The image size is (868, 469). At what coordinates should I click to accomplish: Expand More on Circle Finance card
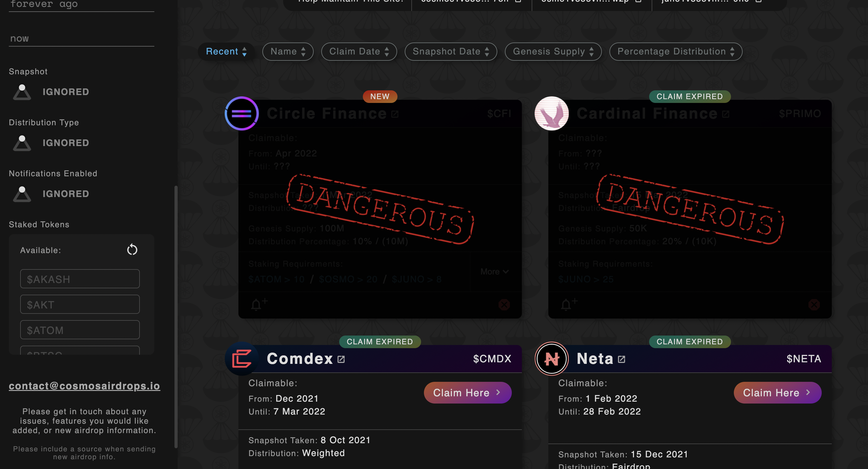pyautogui.click(x=494, y=271)
